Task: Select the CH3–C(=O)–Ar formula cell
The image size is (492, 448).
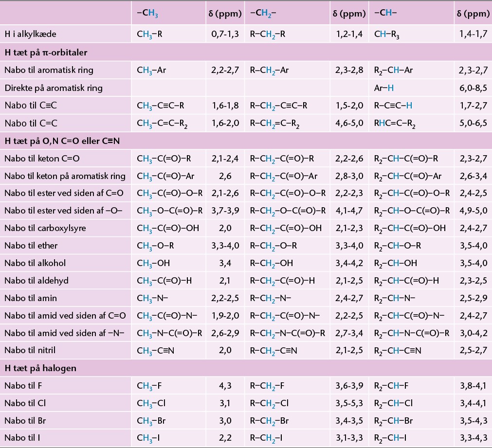Action: 165,176
